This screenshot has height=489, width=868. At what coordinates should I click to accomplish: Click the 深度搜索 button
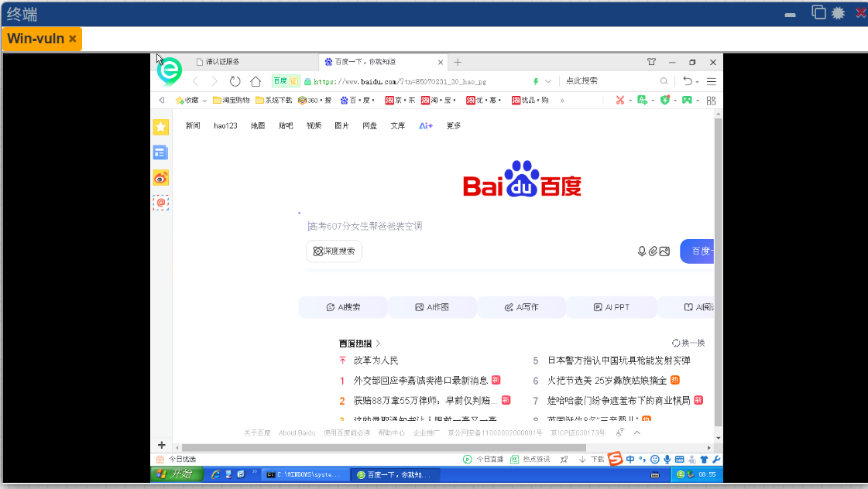[x=334, y=251]
